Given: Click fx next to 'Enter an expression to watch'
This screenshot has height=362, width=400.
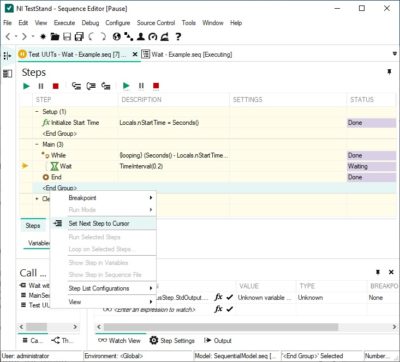Looking at the screenshot, I should pos(218,309).
